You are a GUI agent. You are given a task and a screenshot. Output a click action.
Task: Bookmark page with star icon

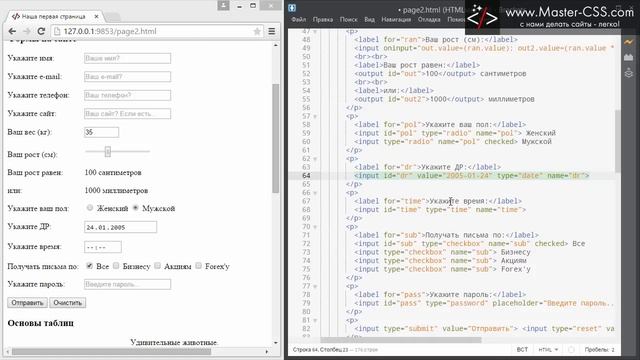tap(257, 31)
